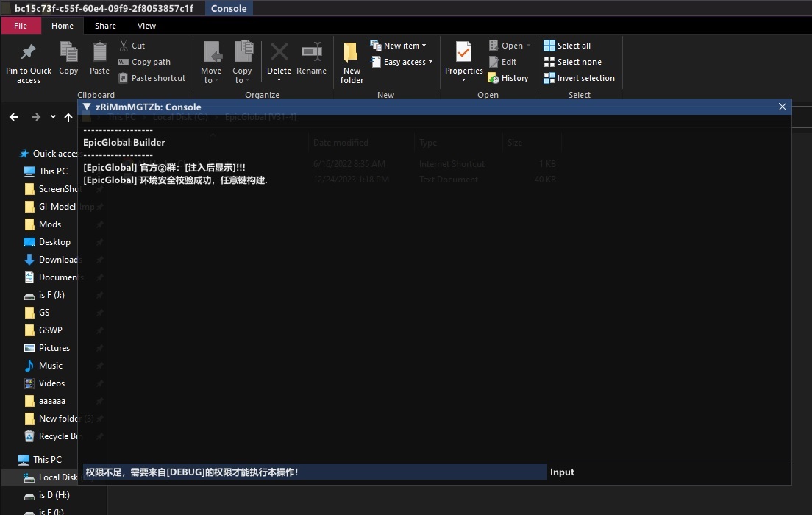This screenshot has width=812, height=515.
Task: Open Mods folder in sidebar
Action: coord(43,224)
